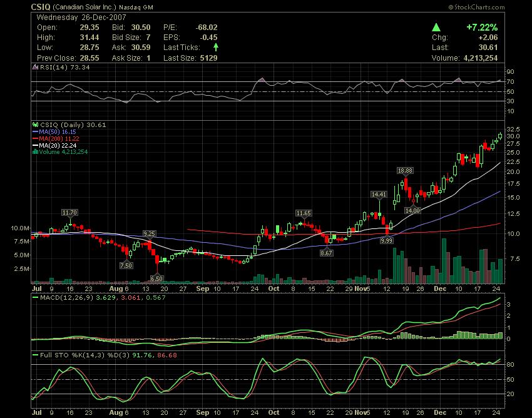Click the tallest volume bar in early December

coord(444,261)
